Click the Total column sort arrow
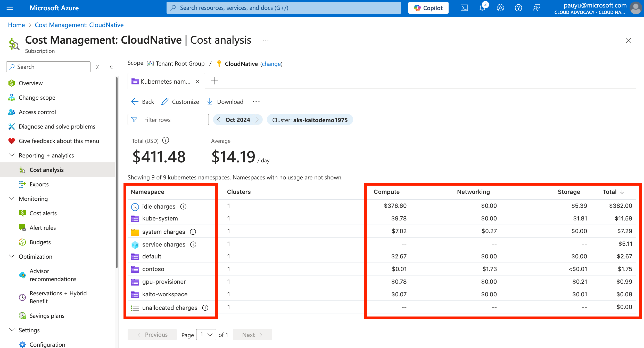Screen dimensions: 644x348 622,192
